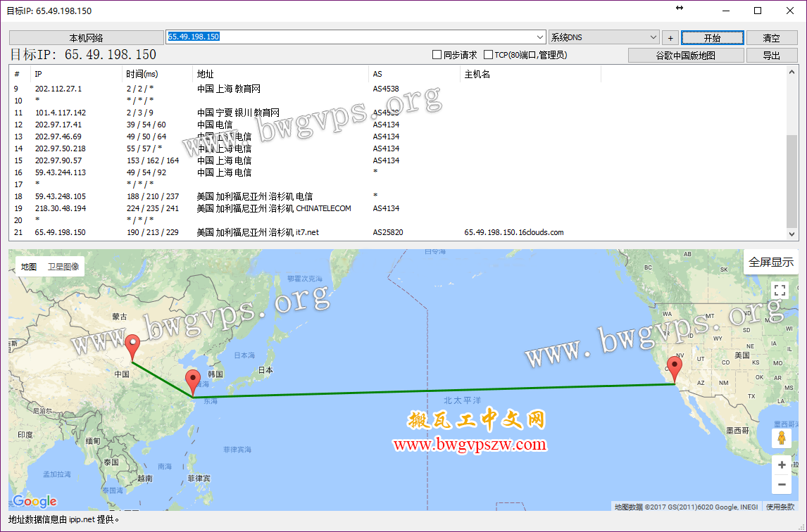The image size is (807, 532).
Task: Click the AS25820 cell
Action: 388,232
